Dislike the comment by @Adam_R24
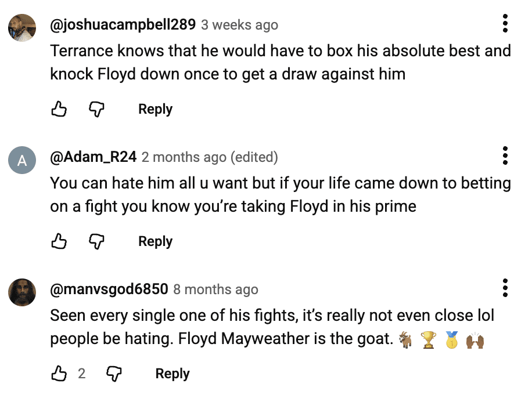Viewport: 532px width, 398px height. [x=96, y=241]
